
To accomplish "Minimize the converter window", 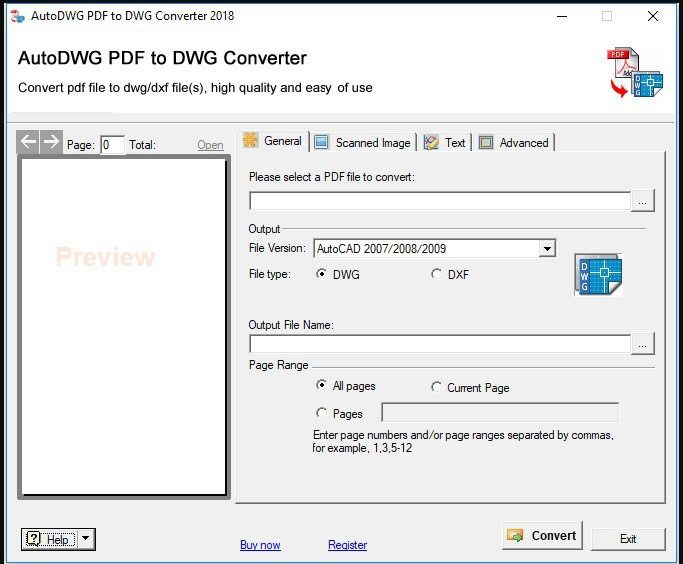I will pos(562,17).
